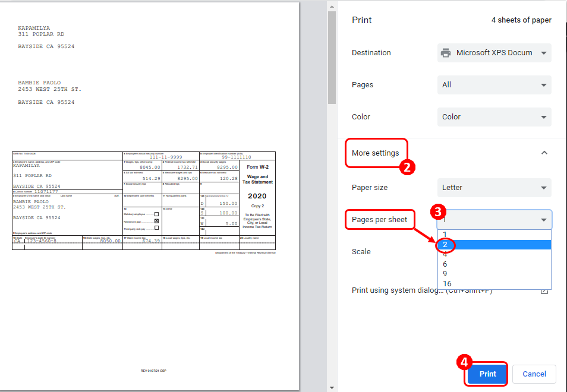
Task: Click the Retirement plan checkbox in preview
Action: 156,221
